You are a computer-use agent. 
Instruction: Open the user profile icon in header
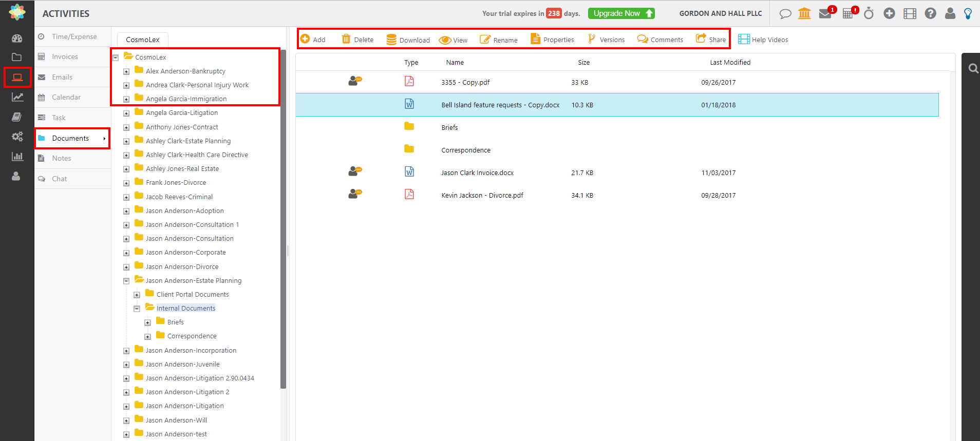coord(950,13)
